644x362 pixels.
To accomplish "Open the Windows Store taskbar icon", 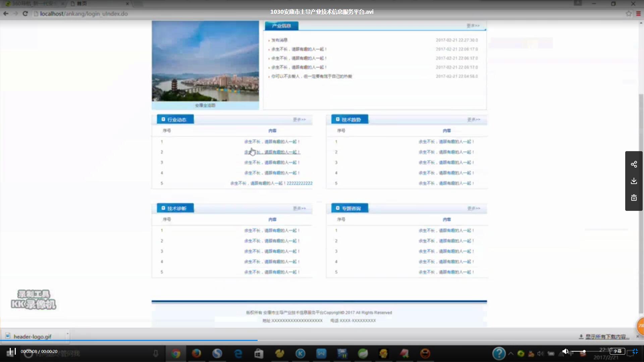I will [x=259, y=354].
